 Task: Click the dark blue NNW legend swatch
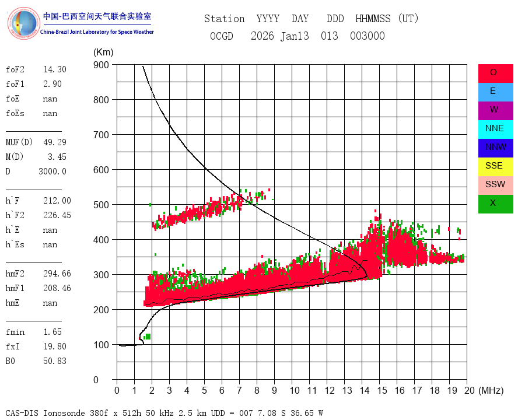point(495,148)
